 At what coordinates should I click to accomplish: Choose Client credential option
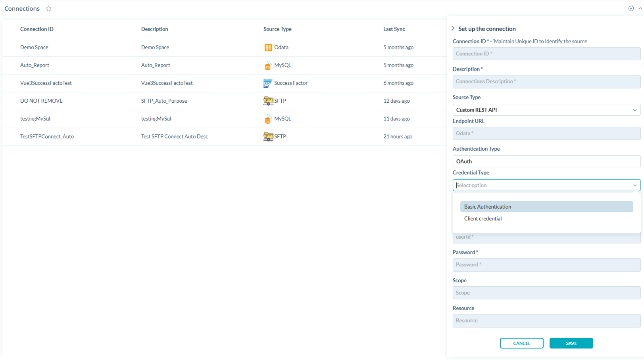[483, 218]
